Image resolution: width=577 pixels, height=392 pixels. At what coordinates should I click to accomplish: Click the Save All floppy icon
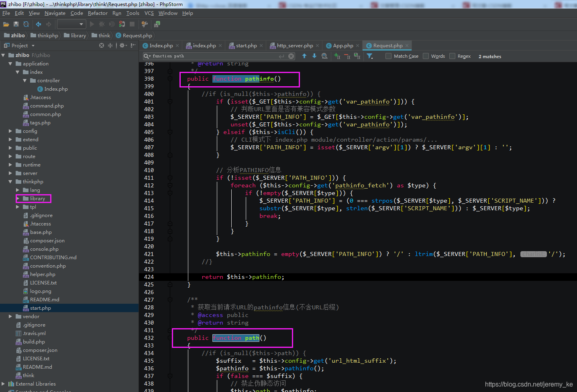[x=16, y=24]
